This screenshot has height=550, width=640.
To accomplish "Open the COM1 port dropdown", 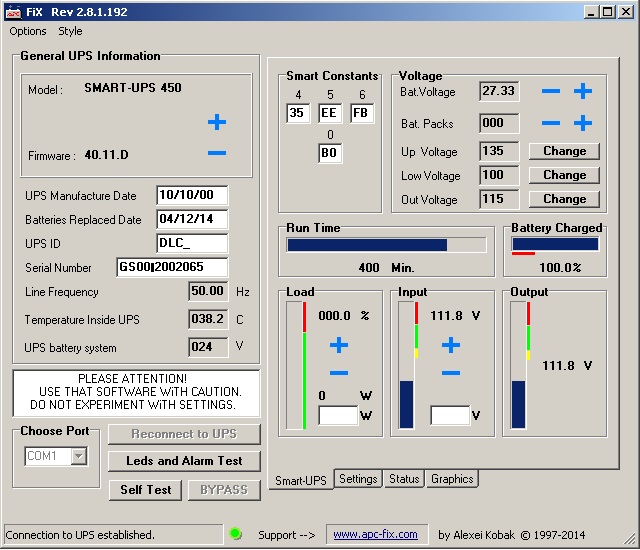I will point(78,457).
